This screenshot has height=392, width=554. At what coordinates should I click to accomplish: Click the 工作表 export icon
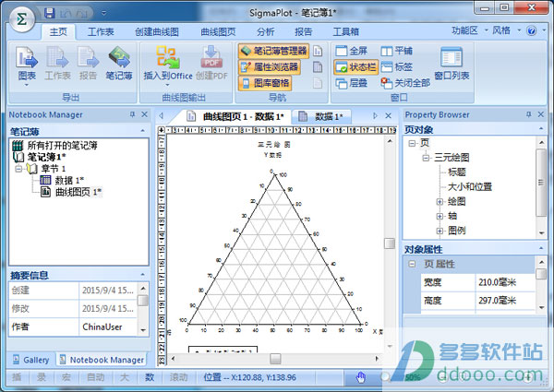[57, 64]
